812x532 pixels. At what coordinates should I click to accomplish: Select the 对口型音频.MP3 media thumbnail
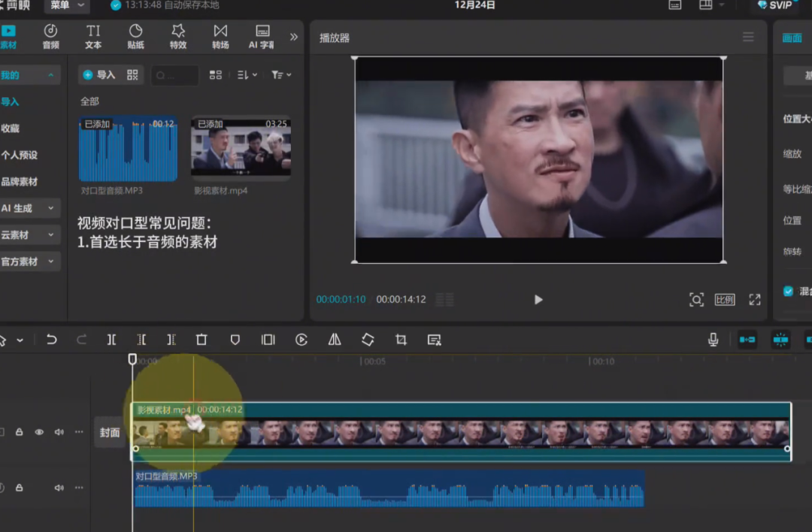tap(128, 149)
